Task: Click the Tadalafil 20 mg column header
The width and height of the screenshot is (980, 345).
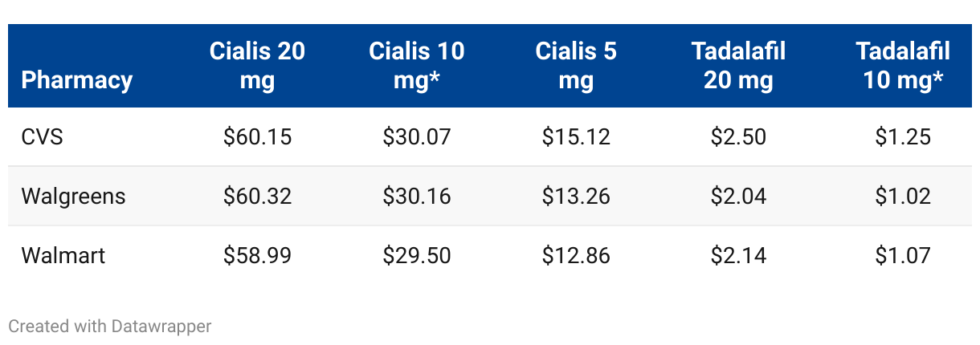Action: (738, 66)
